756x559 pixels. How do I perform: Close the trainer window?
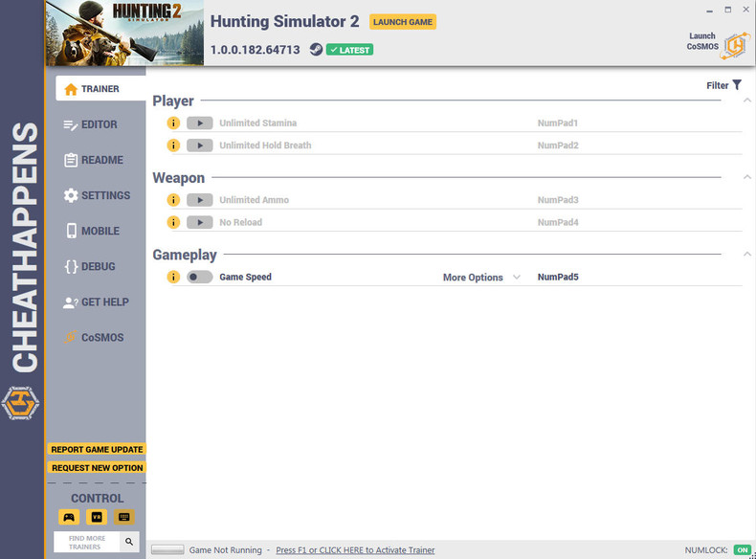(745, 10)
